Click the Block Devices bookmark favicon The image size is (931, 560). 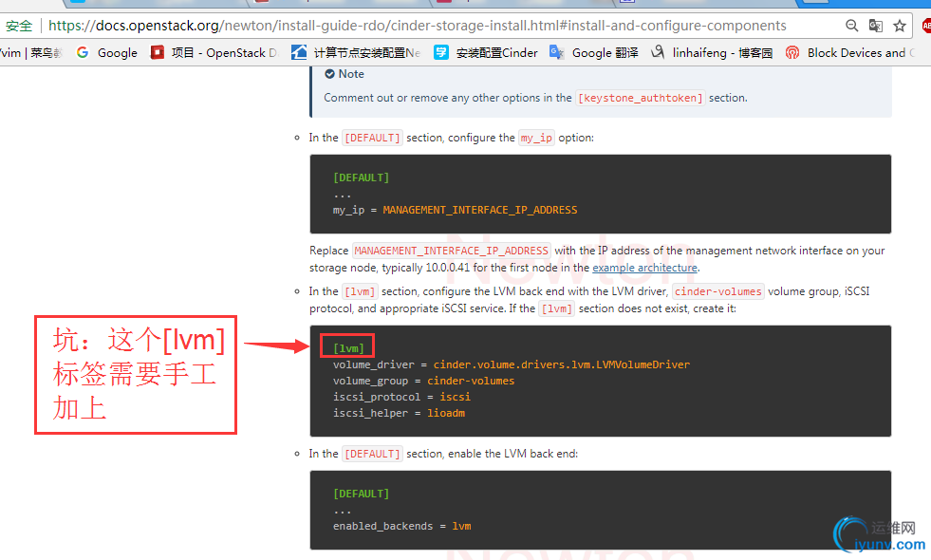(x=792, y=52)
